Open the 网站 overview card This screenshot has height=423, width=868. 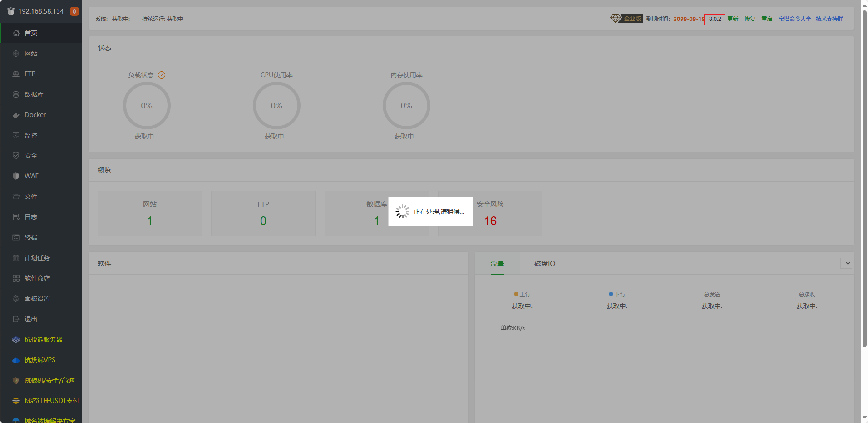[x=150, y=213]
